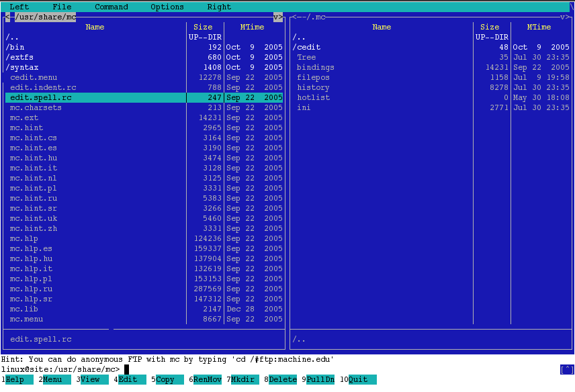Sort the left panel by the Size column
575x392 pixels.
coord(203,27)
